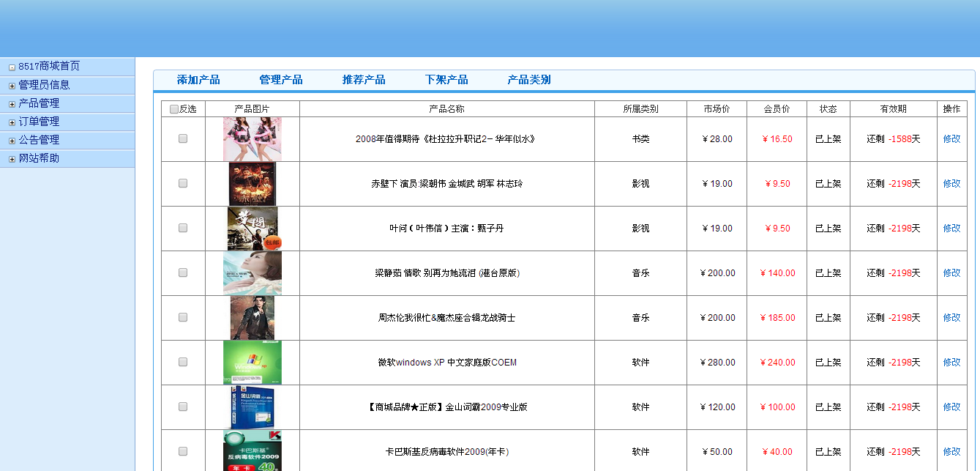
Task: Click the plus icon beside 公告管理
Action: pyautogui.click(x=12, y=141)
